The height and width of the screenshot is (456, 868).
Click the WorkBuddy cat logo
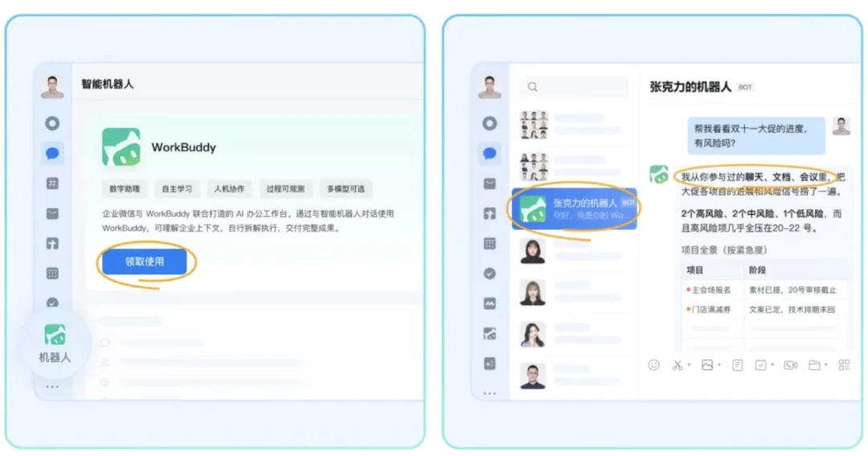[x=121, y=147]
